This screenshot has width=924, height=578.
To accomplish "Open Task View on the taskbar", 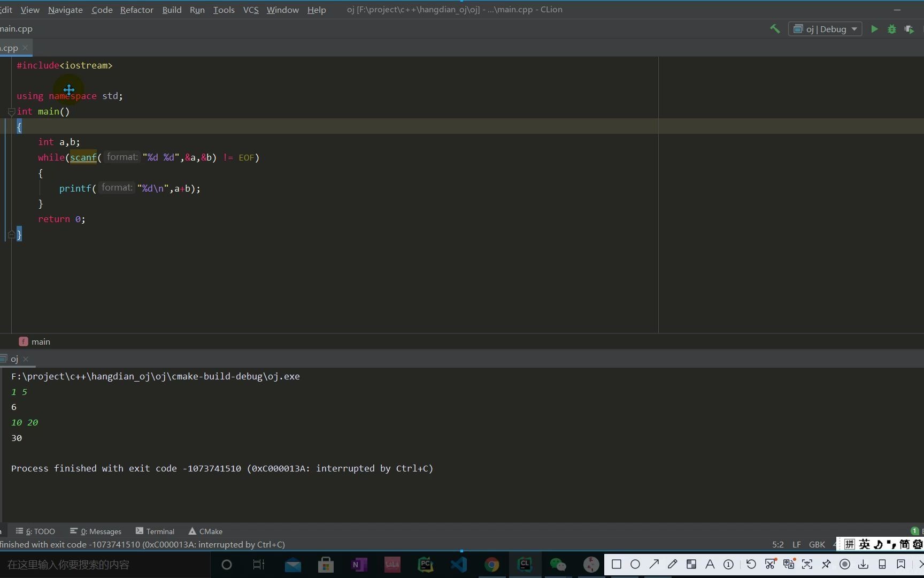I will [x=259, y=565].
